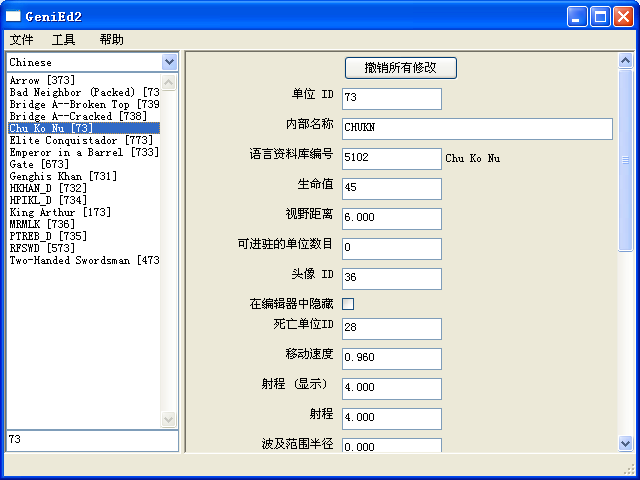Click the search box below the unit list
The width and height of the screenshot is (640, 480).
(x=91, y=439)
